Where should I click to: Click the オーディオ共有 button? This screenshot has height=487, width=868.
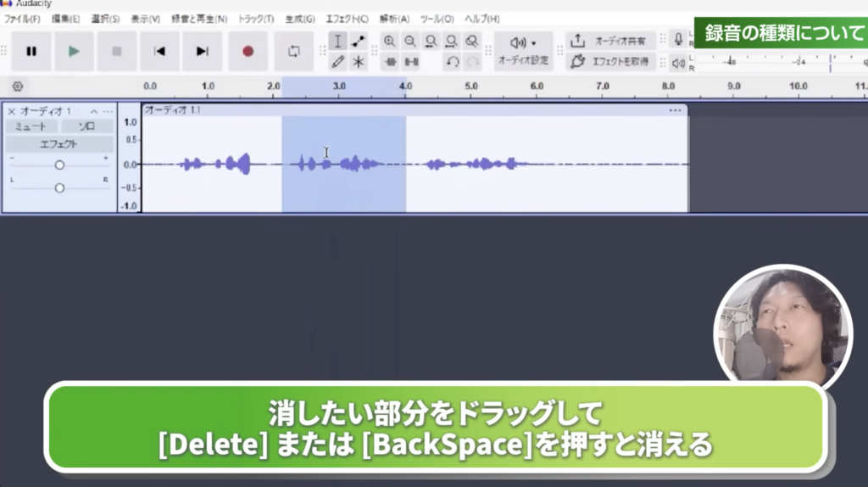point(609,41)
